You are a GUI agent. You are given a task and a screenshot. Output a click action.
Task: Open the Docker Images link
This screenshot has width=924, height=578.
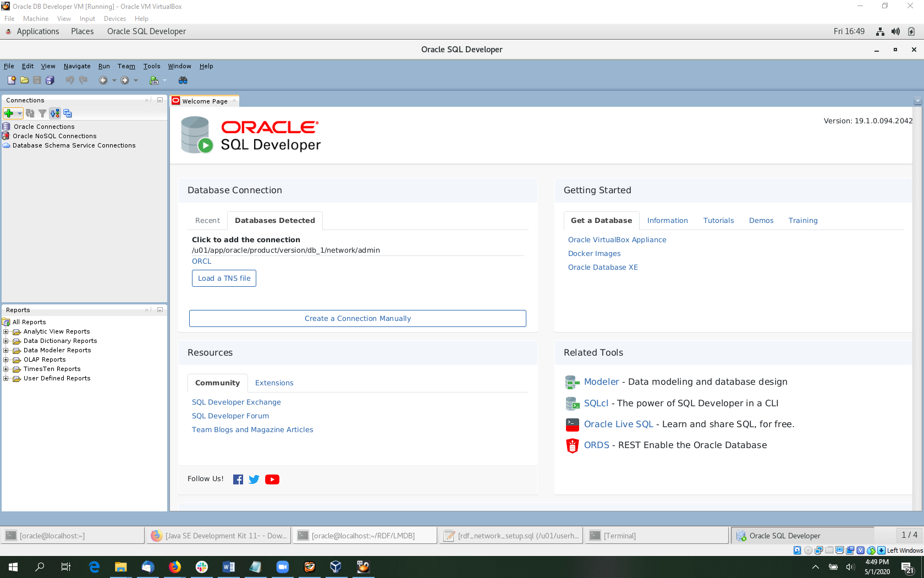click(594, 254)
